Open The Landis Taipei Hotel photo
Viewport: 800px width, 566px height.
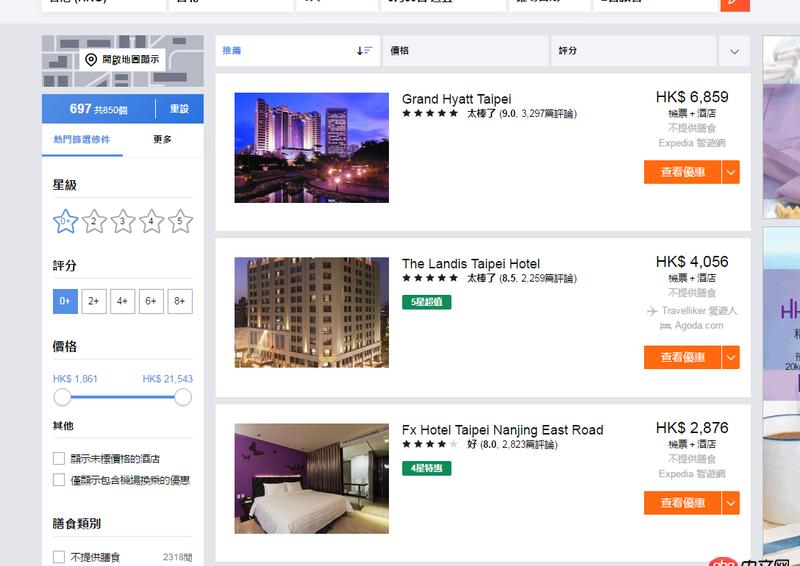tap(311, 312)
